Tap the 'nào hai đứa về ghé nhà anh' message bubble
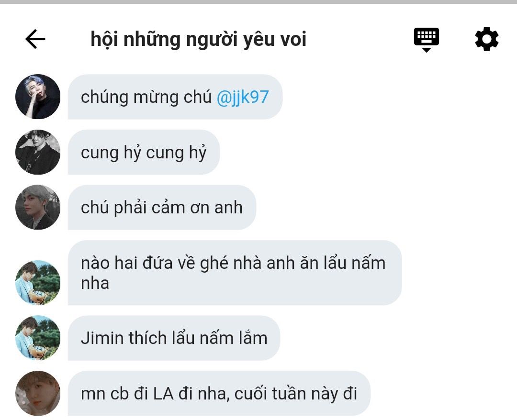 point(235,273)
